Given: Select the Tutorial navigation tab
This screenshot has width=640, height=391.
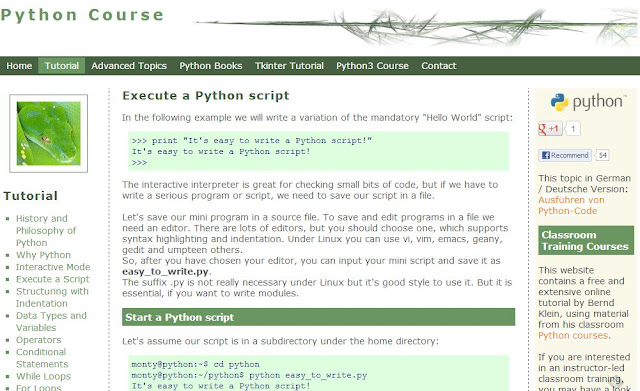Looking at the screenshot, I should tap(62, 66).
